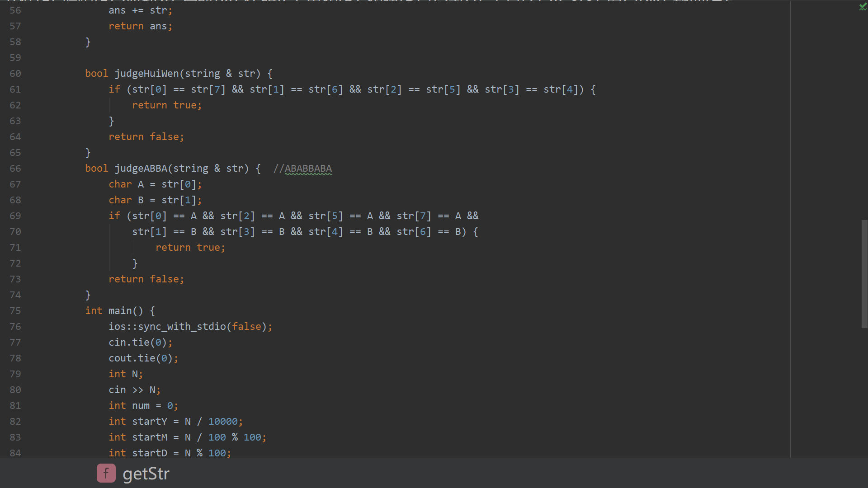
Task: Click the closing brace on line 58
Action: [x=88, y=42]
